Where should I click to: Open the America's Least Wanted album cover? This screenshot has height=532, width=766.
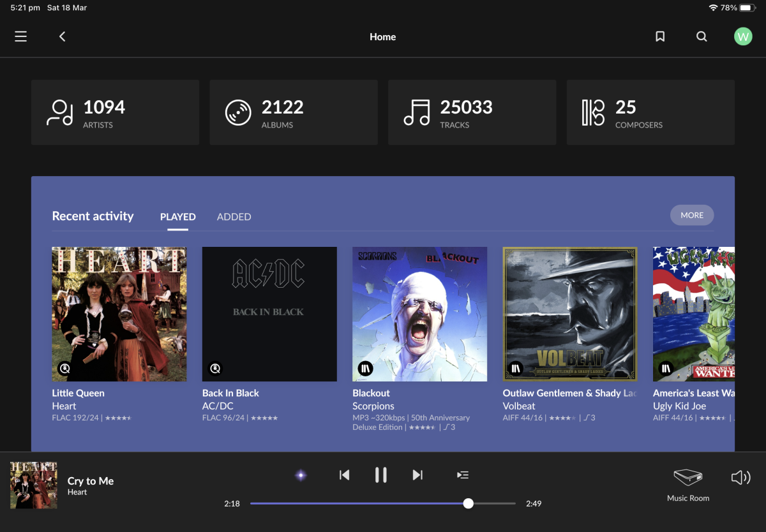click(x=694, y=314)
